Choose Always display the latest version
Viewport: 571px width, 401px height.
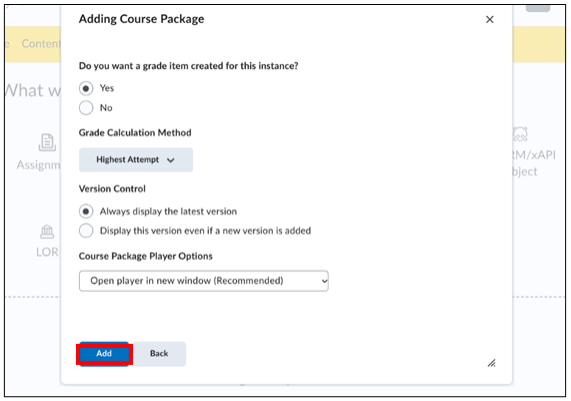pos(86,211)
